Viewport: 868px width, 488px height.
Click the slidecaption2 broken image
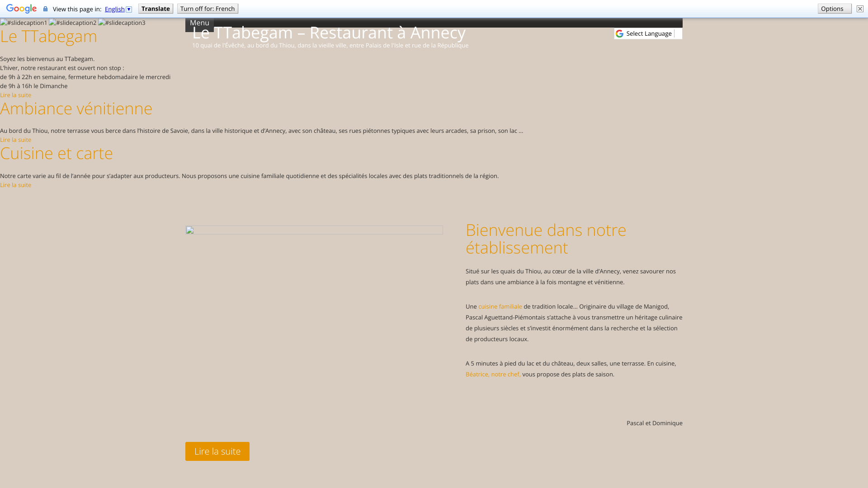click(x=73, y=23)
